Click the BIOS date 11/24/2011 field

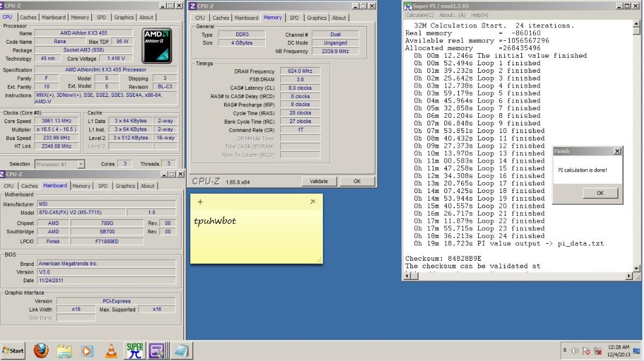click(106, 281)
